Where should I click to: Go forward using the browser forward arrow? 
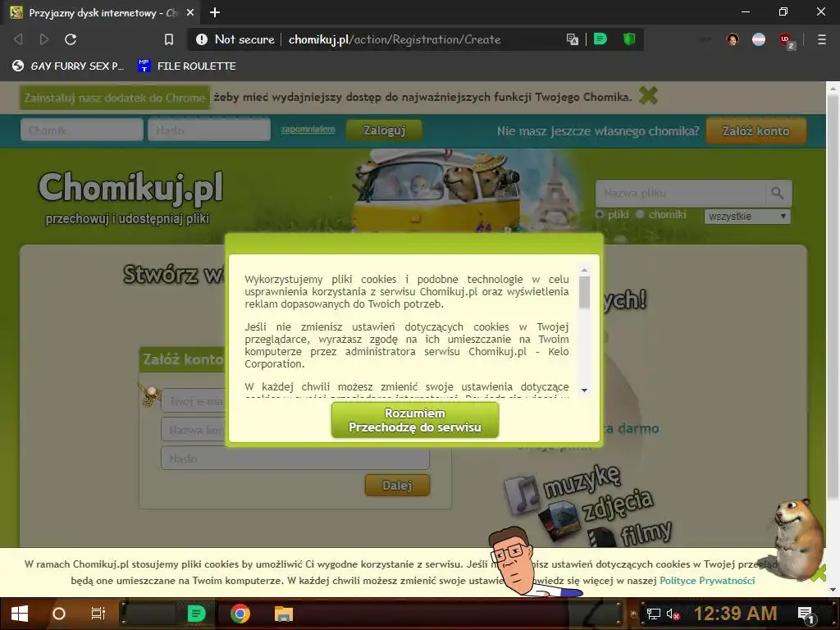tap(44, 39)
